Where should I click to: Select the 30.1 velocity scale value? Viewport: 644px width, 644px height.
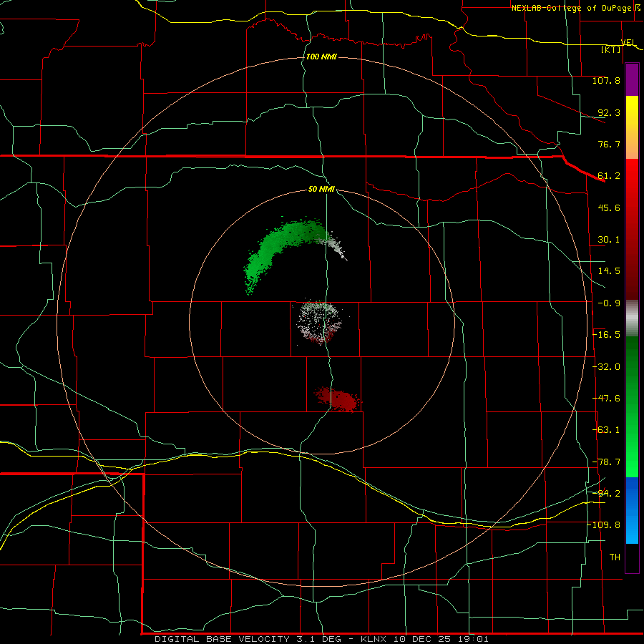[x=609, y=240]
